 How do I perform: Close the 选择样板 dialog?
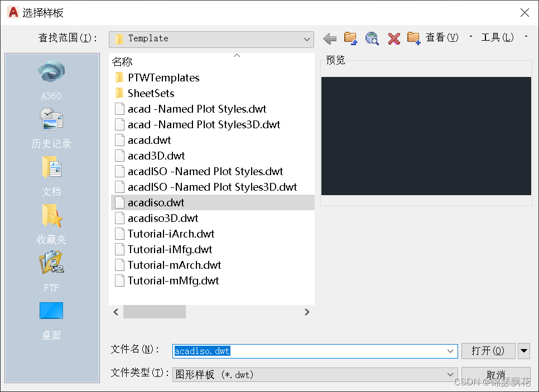click(524, 13)
